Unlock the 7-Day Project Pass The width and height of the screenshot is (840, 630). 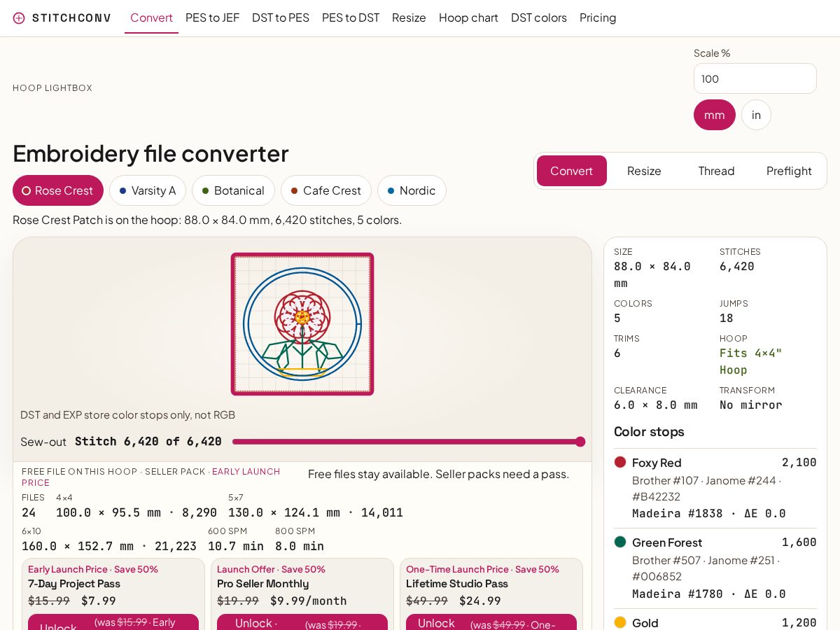click(x=113, y=622)
